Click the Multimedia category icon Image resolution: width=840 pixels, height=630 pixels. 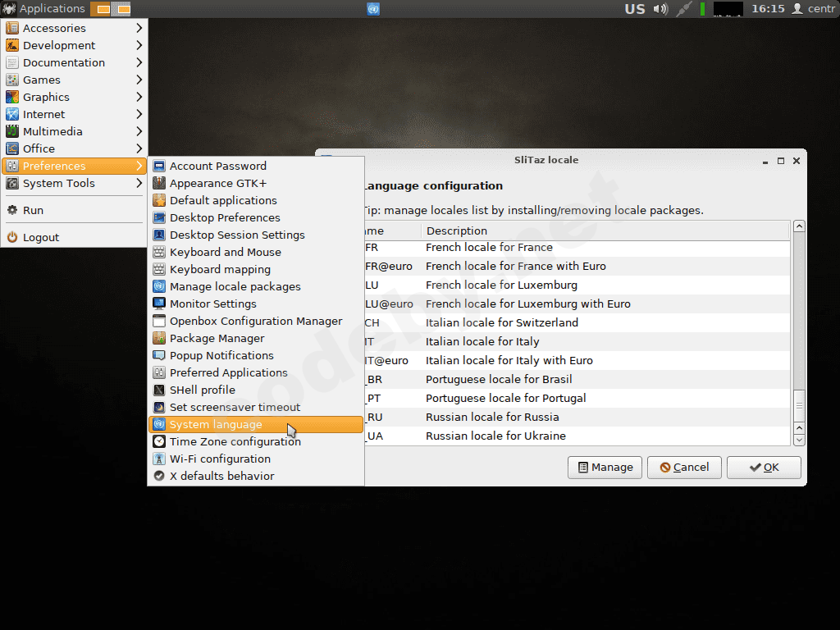click(x=11, y=131)
